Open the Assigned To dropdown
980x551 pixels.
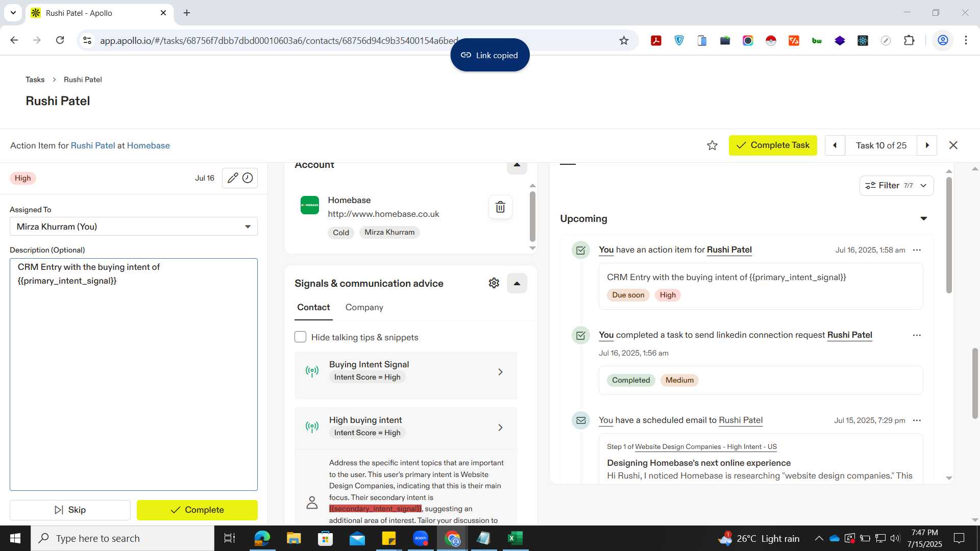click(x=134, y=227)
